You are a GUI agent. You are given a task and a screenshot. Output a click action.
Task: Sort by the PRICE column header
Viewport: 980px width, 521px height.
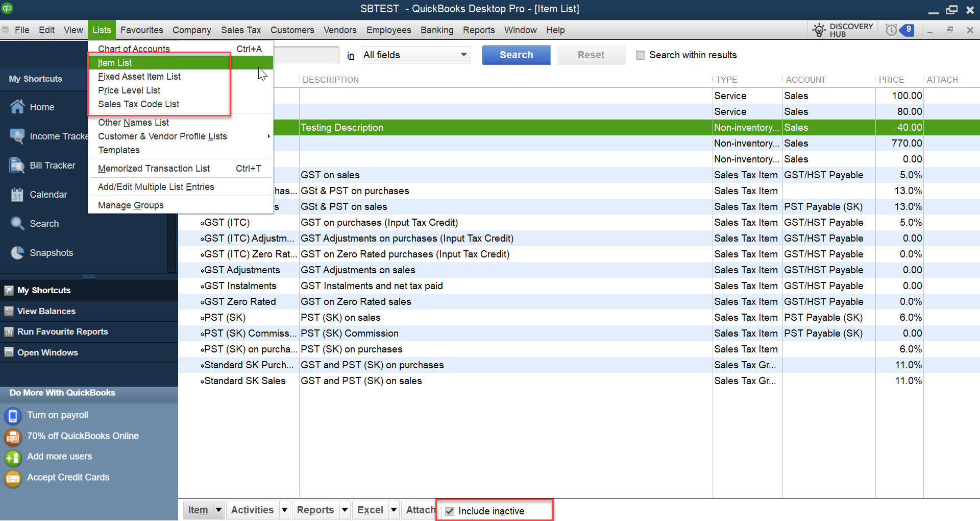click(891, 80)
